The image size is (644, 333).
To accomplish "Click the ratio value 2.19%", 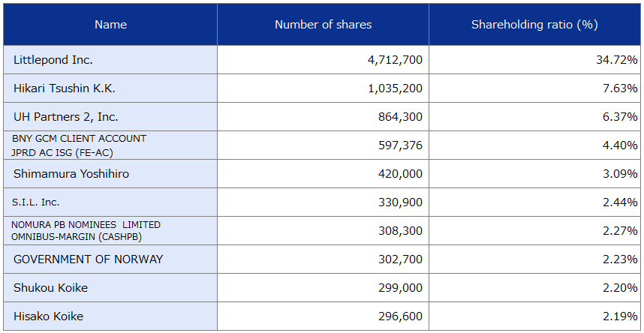I will coord(620,316).
